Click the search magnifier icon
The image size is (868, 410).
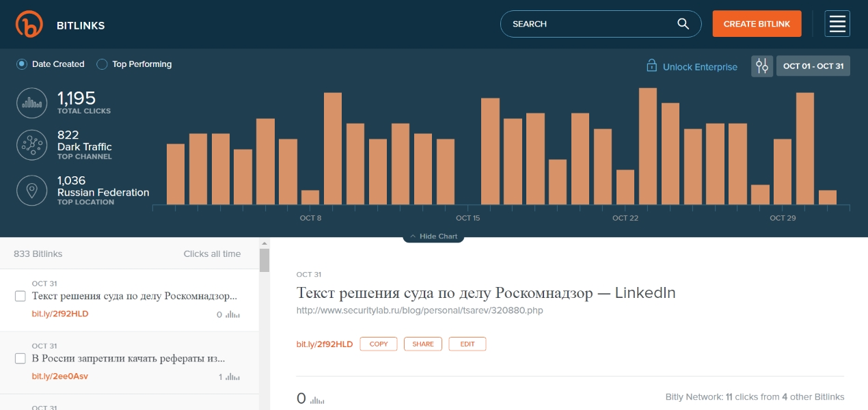point(683,24)
